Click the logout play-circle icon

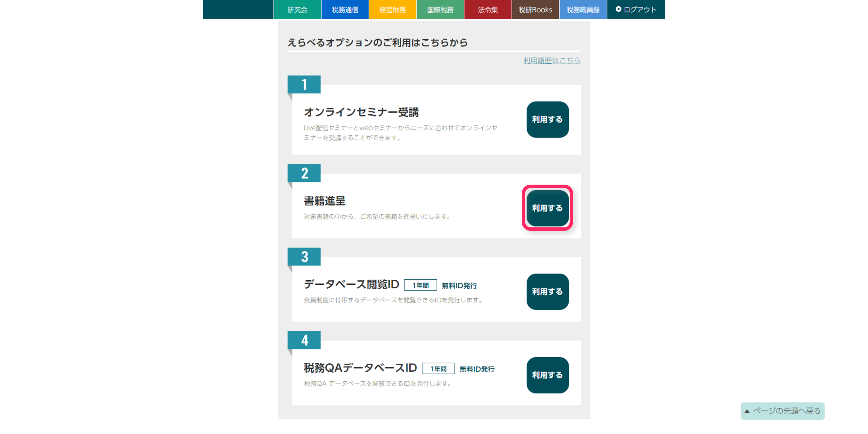tap(618, 9)
